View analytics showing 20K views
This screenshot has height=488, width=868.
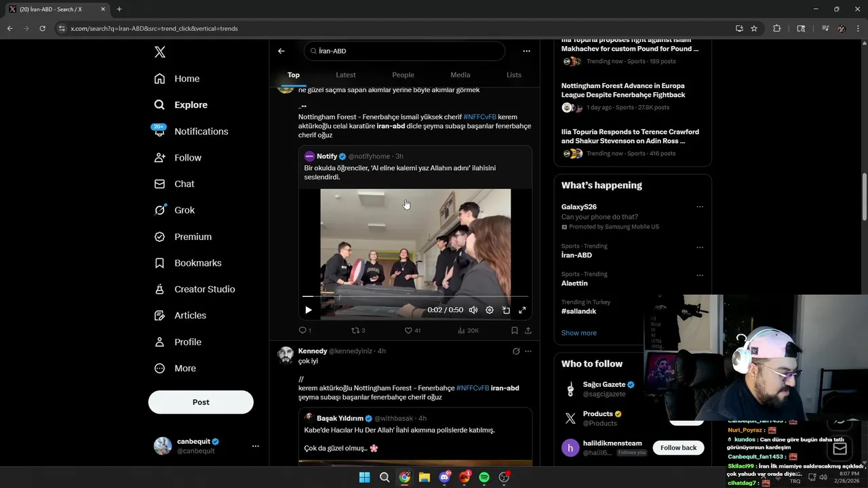[468, 331]
